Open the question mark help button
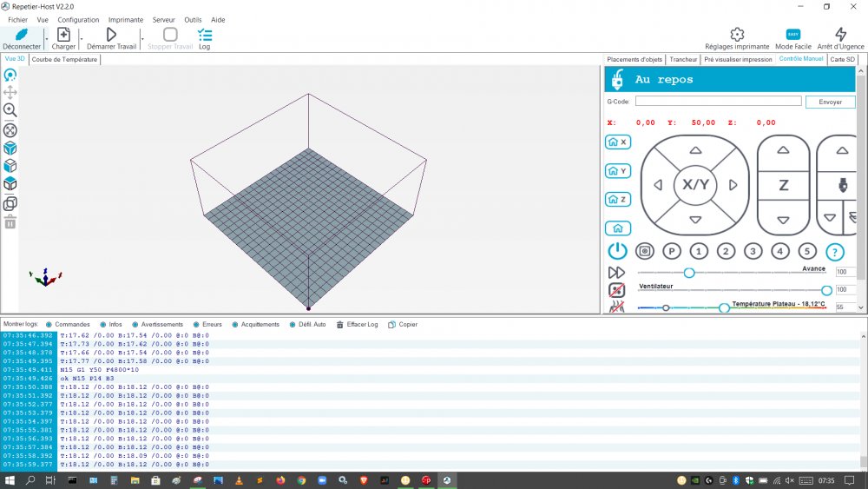The image size is (868, 489). 835,252
